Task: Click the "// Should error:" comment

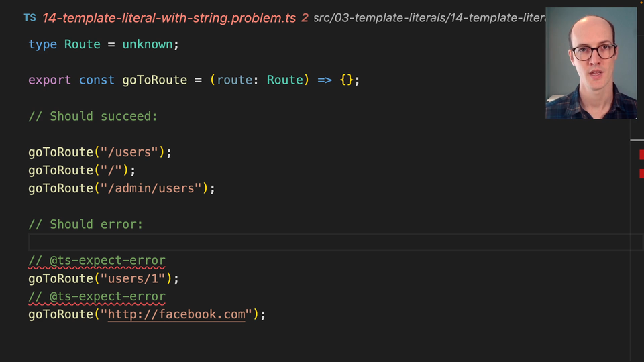Action: [x=86, y=225]
